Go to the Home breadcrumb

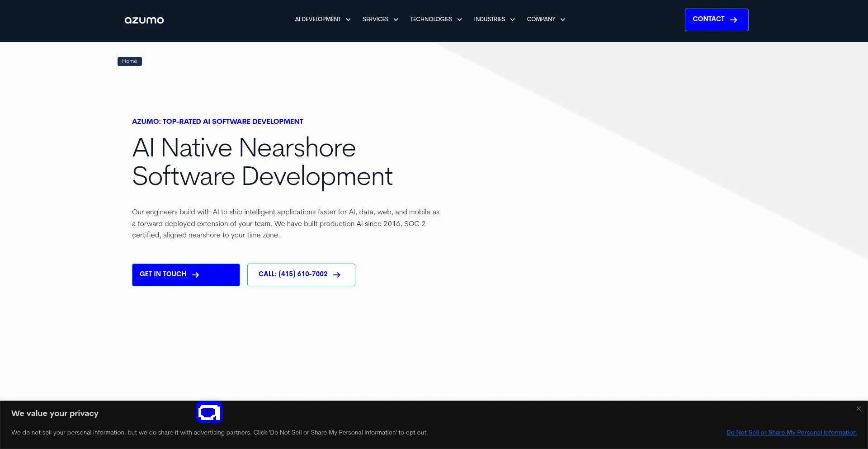click(130, 61)
